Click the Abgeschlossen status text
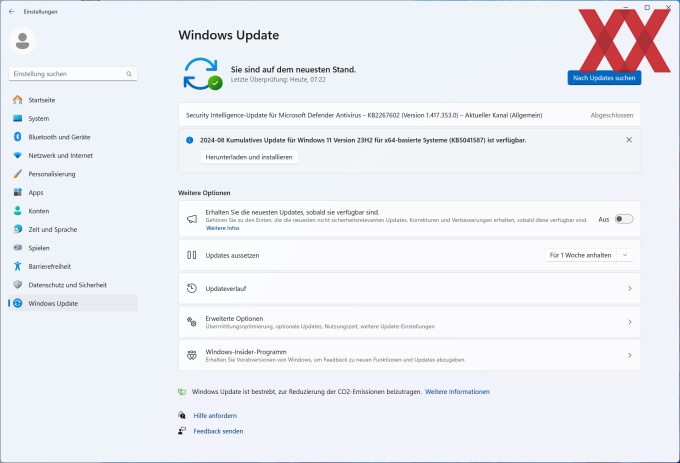The width and height of the screenshot is (680, 463). point(611,115)
